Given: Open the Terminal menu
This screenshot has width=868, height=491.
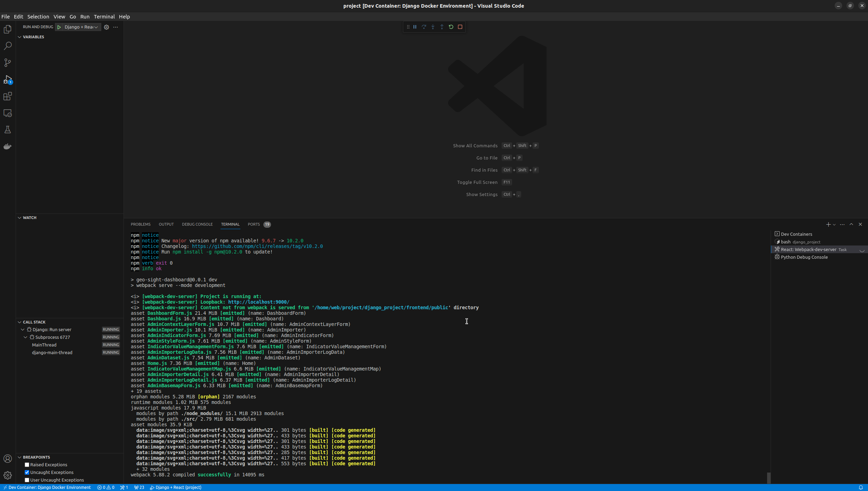Looking at the screenshot, I should [x=104, y=17].
